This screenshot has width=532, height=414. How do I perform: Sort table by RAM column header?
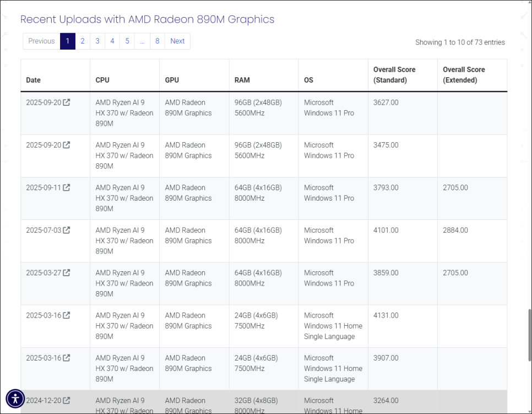pos(242,80)
